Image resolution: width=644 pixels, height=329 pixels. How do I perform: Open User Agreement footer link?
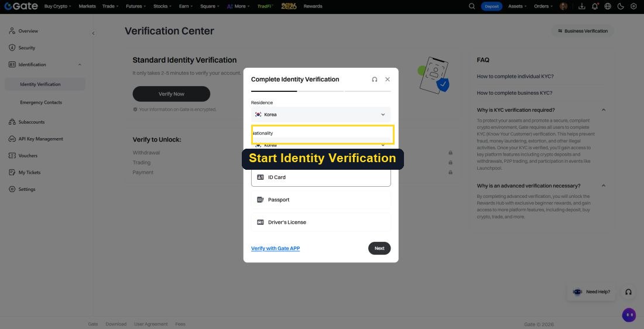point(150,324)
